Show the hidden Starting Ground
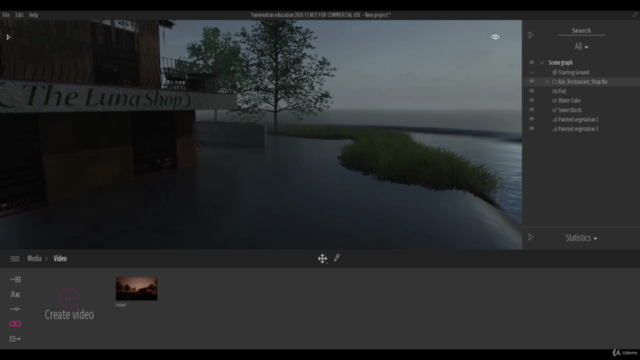The width and height of the screenshot is (640, 360). point(531,72)
